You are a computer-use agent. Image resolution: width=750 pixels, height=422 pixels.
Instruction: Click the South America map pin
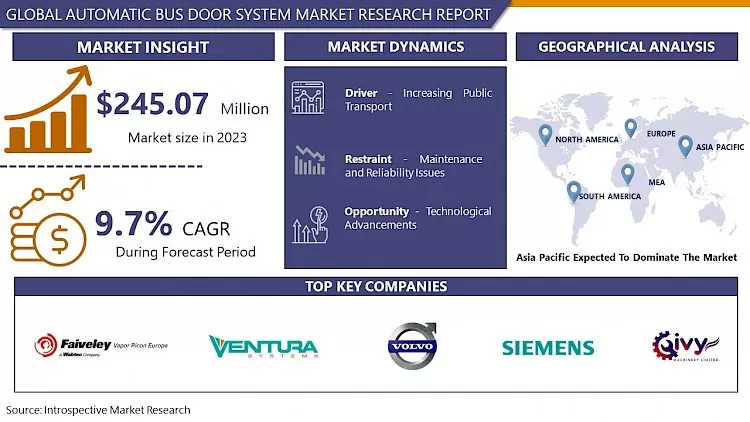[x=574, y=191]
